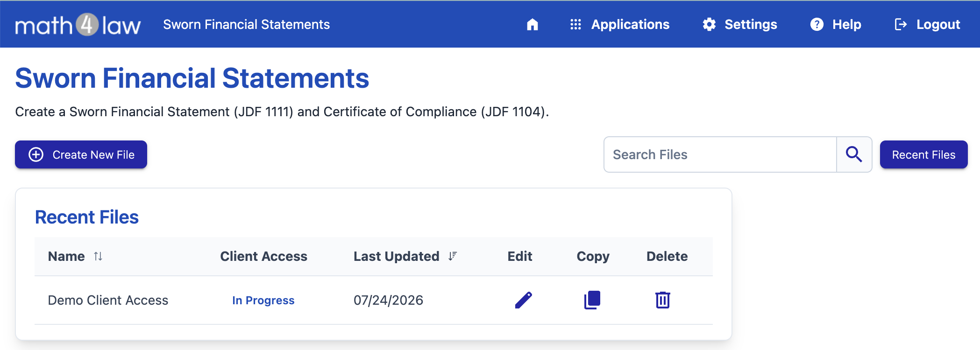Click the Client Access column header
The height and width of the screenshot is (350, 980).
coord(263,256)
